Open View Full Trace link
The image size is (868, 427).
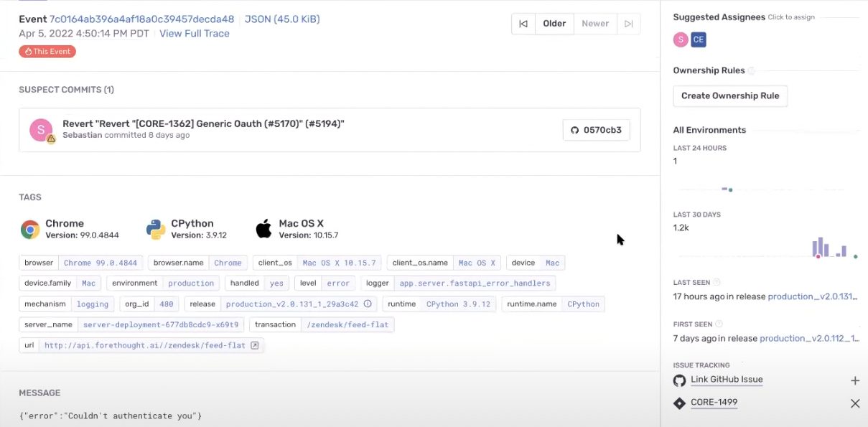[x=195, y=34]
